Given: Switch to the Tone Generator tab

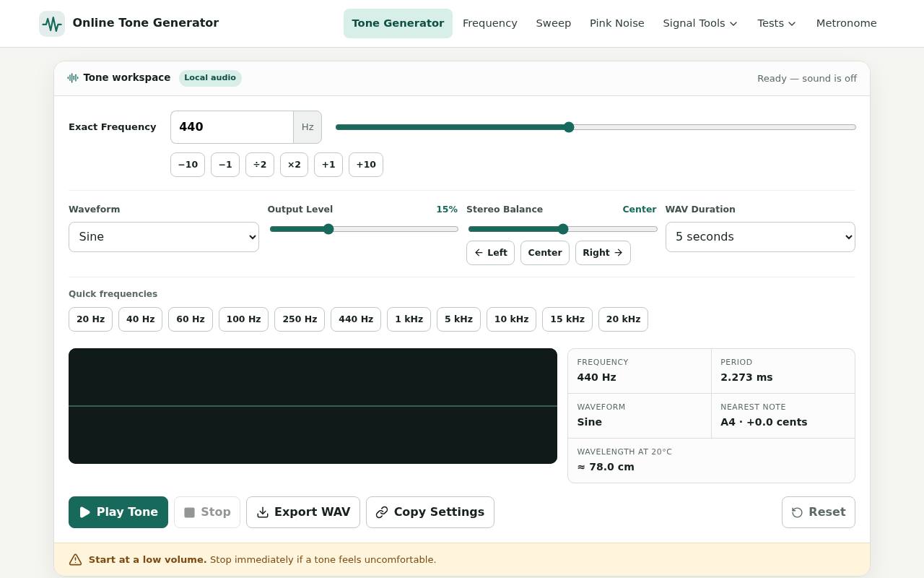Looking at the screenshot, I should [398, 23].
